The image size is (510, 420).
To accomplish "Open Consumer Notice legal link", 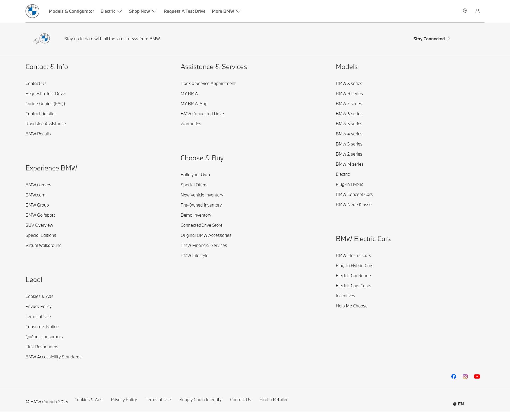I will click(42, 327).
